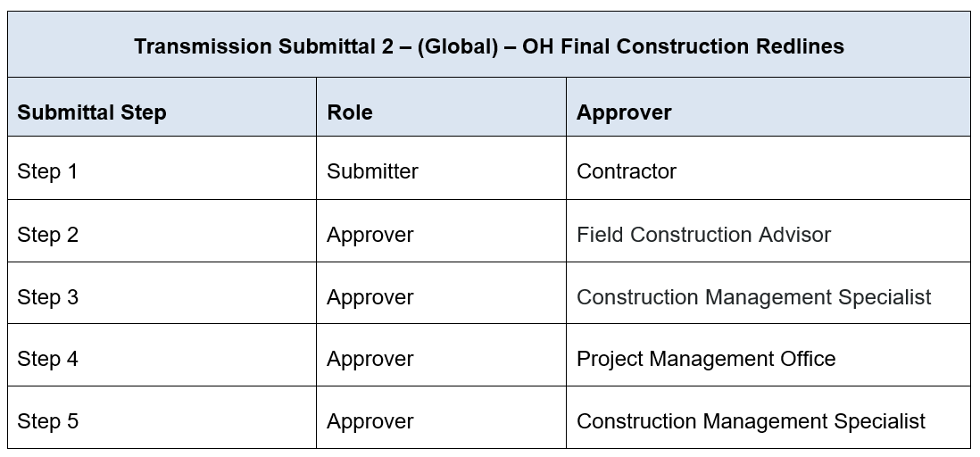
Task: Click the 'Step 1' cell
Action: (x=47, y=171)
